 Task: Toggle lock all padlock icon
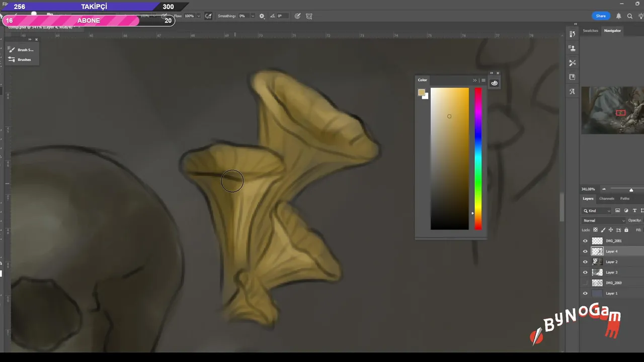pos(626,230)
